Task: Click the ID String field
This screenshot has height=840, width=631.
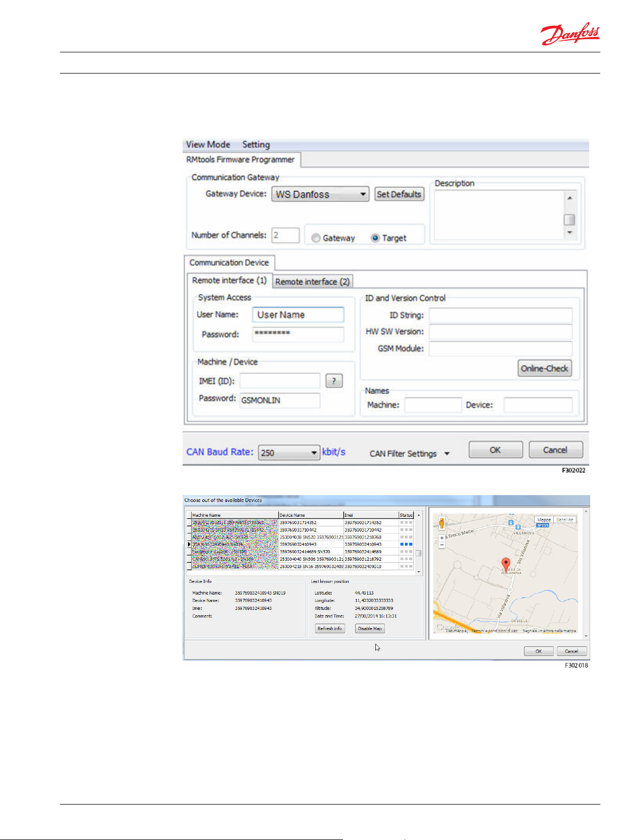Action: point(501,316)
